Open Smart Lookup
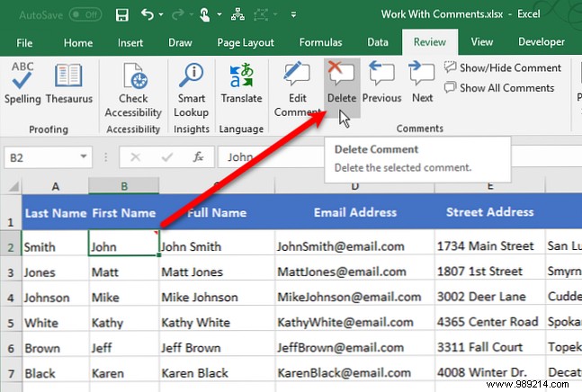The image size is (582, 392). pyautogui.click(x=192, y=90)
